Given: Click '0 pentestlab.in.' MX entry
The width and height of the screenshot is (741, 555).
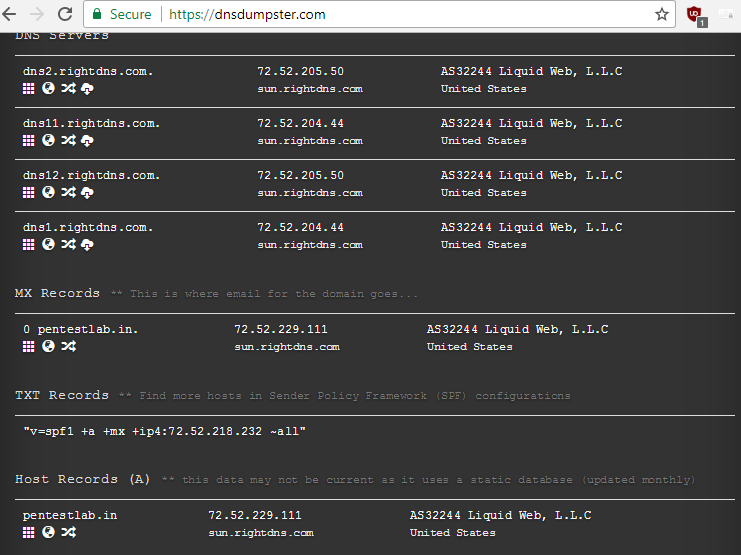Looking at the screenshot, I should click(x=80, y=330).
